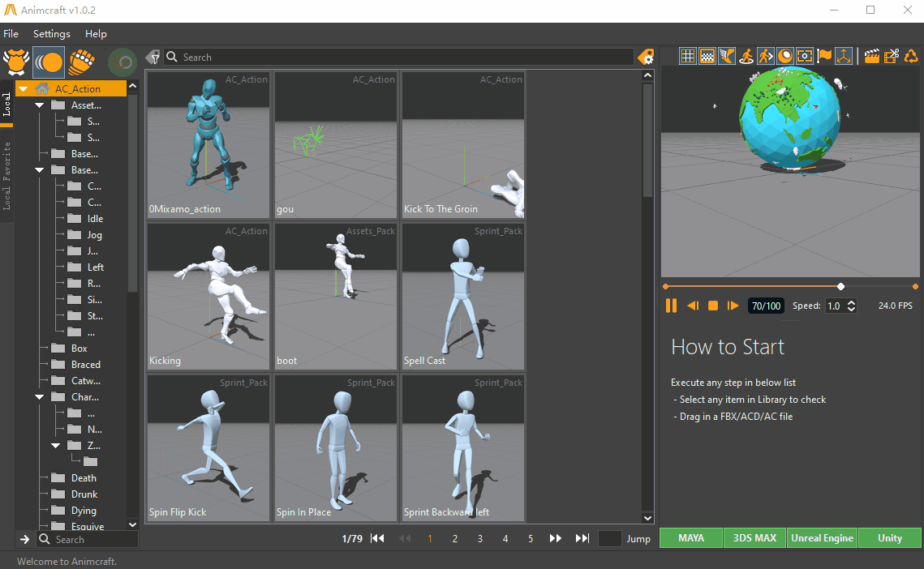Jump to the last page
Screen dimensions: 924x569
582,538
